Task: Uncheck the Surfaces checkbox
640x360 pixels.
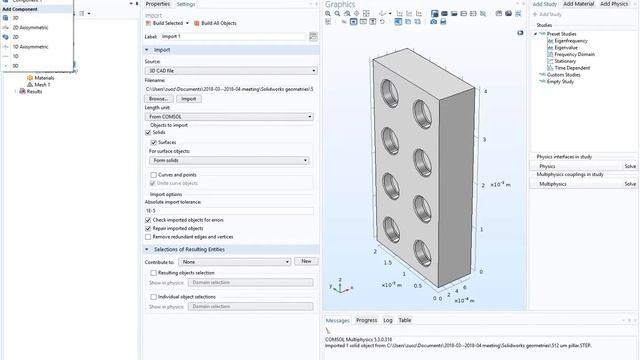Action: pyautogui.click(x=154, y=142)
